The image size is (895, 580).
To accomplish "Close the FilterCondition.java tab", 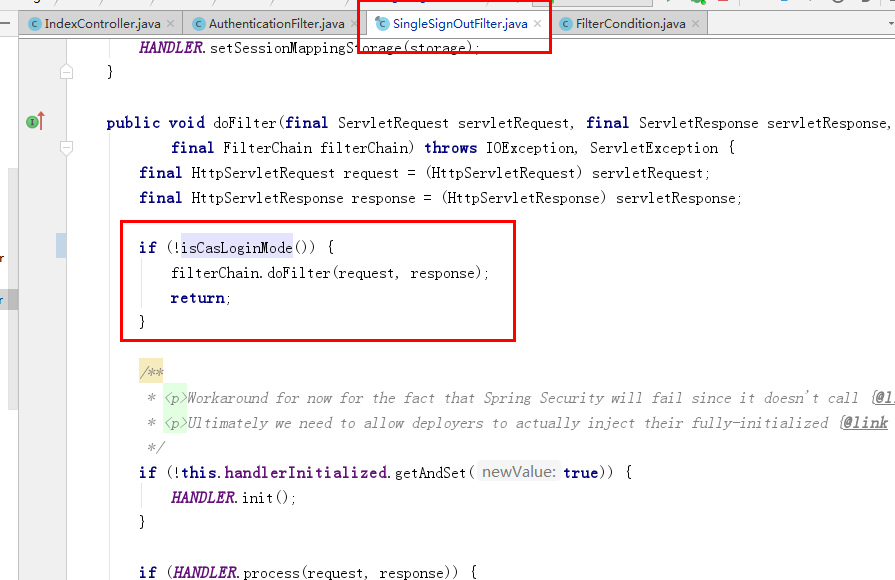I will point(695,24).
